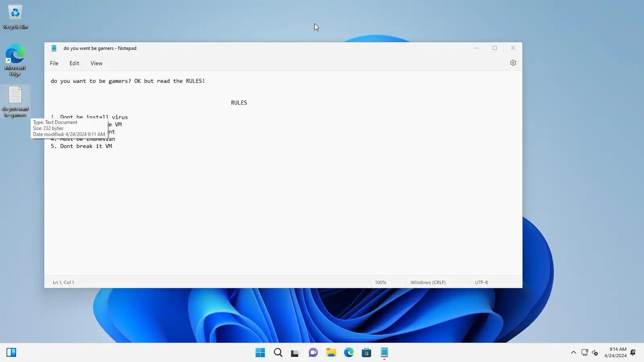Screen dimensions: 644x362
Task: Click the Notepad app icon in title bar
Action: tap(54, 48)
